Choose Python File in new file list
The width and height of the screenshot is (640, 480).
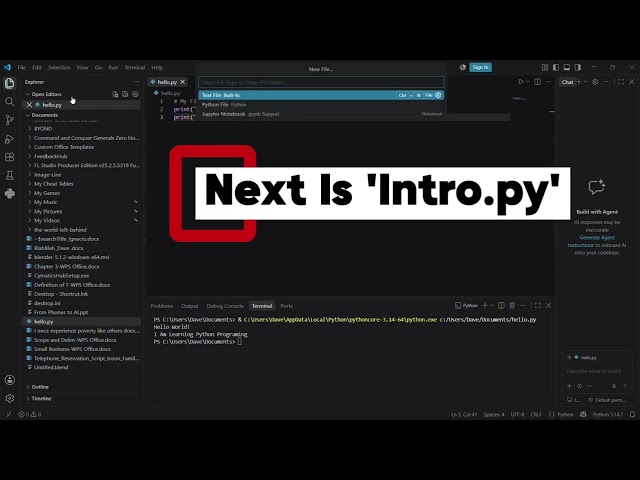322,104
